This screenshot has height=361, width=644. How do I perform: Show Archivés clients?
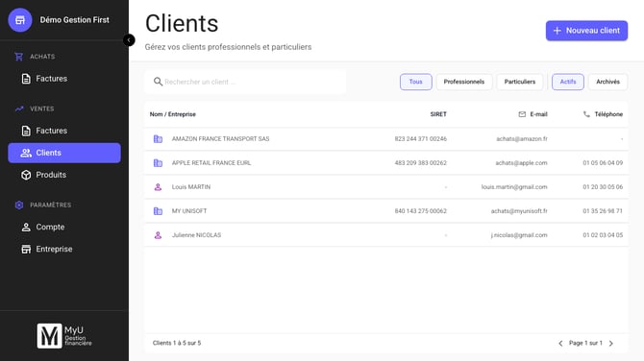(x=607, y=82)
